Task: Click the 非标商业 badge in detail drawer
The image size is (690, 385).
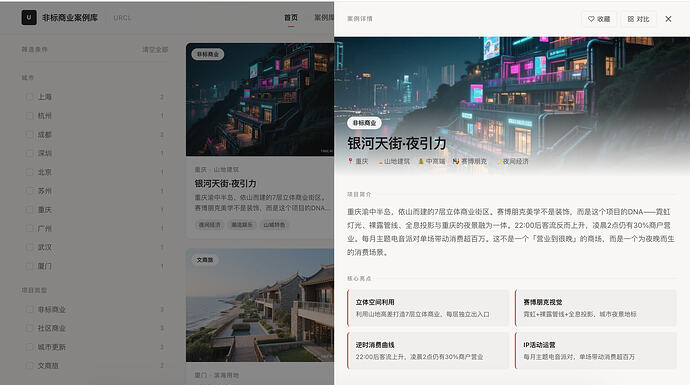Action: [x=364, y=123]
